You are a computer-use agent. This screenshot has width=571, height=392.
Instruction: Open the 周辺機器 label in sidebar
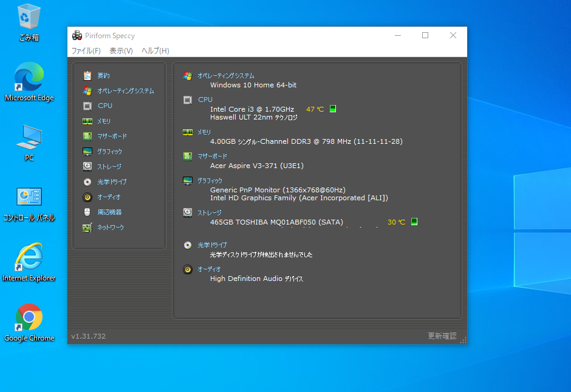(109, 212)
